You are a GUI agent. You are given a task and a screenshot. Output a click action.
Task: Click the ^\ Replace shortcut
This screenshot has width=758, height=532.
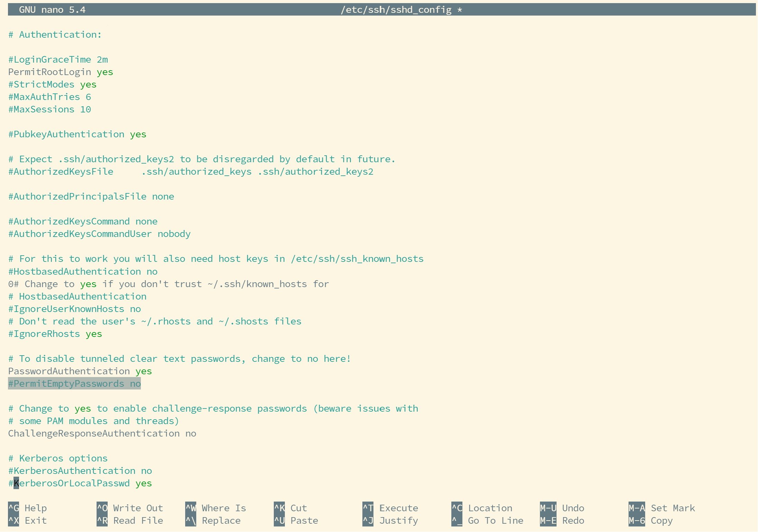pyautogui.click(x=213, y=521)
